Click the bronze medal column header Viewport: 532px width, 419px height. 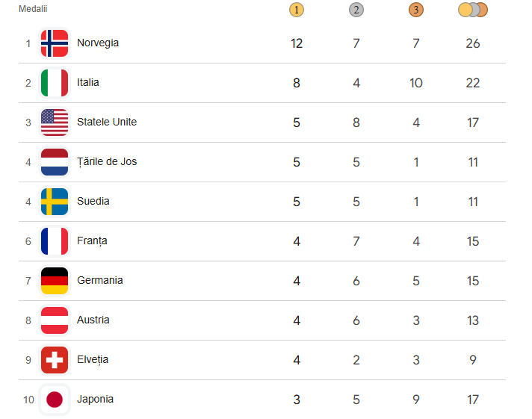click(416, 10)
